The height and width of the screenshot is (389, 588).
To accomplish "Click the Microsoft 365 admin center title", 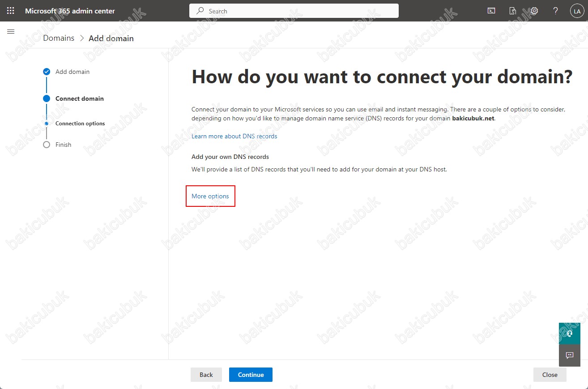I will click(70, 11).
